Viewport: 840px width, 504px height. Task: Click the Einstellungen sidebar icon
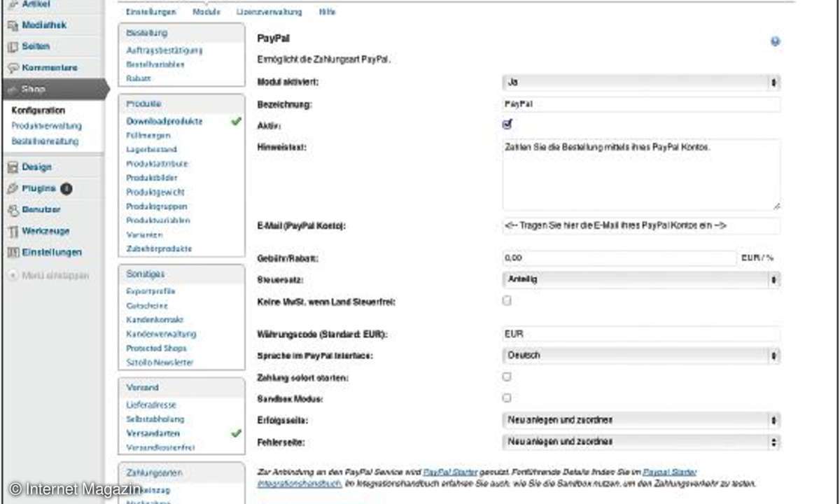[x=13, y=253]
